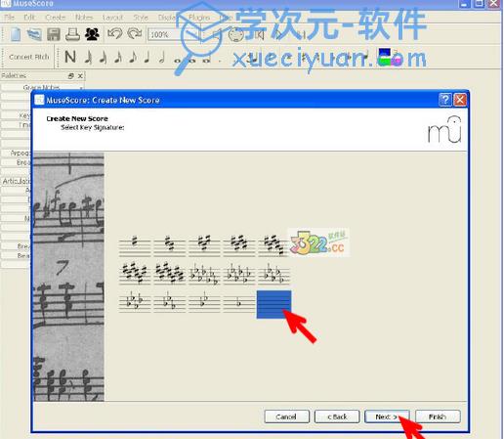Click the Redo arrow icon
Viewport: 504px width, 439px height.
135,33
